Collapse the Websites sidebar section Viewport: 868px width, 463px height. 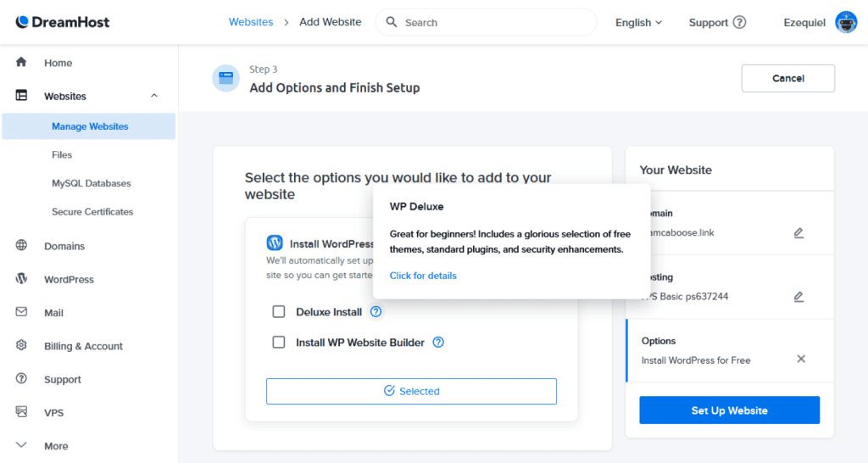[154, 96]
